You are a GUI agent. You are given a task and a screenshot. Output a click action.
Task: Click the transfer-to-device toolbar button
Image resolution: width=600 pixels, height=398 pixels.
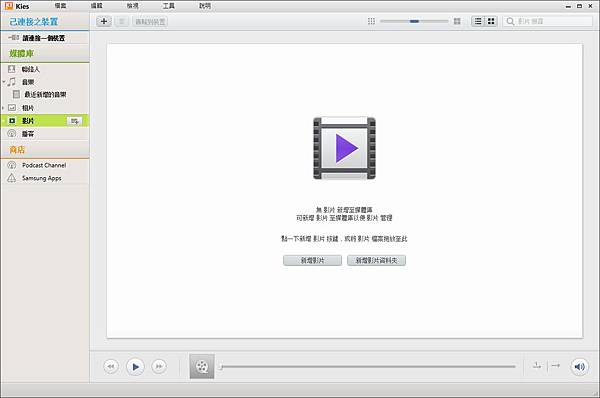coord(150,22)
